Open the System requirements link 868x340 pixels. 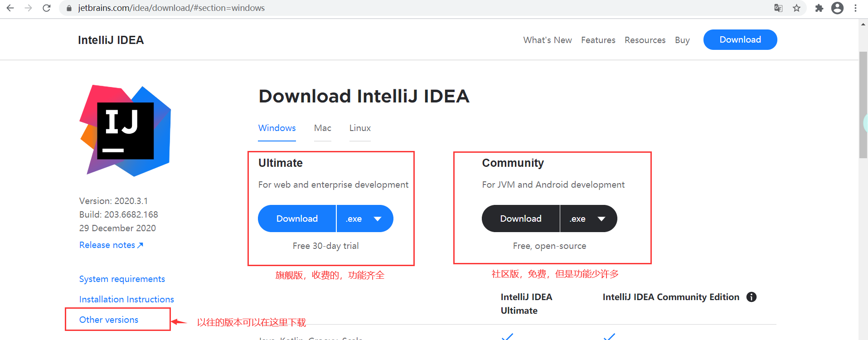pos(122,279)
